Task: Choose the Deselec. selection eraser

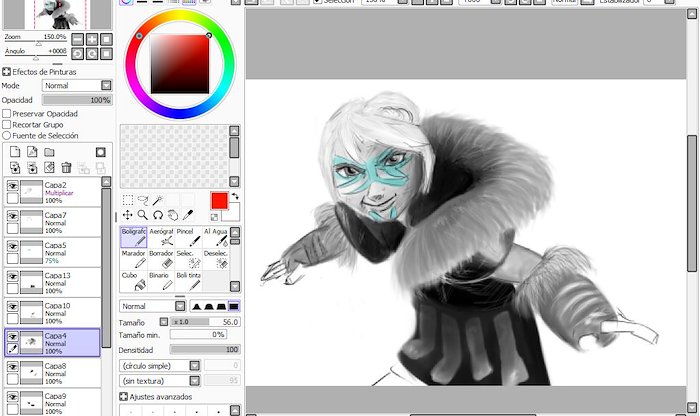Action: click(215, 259)
